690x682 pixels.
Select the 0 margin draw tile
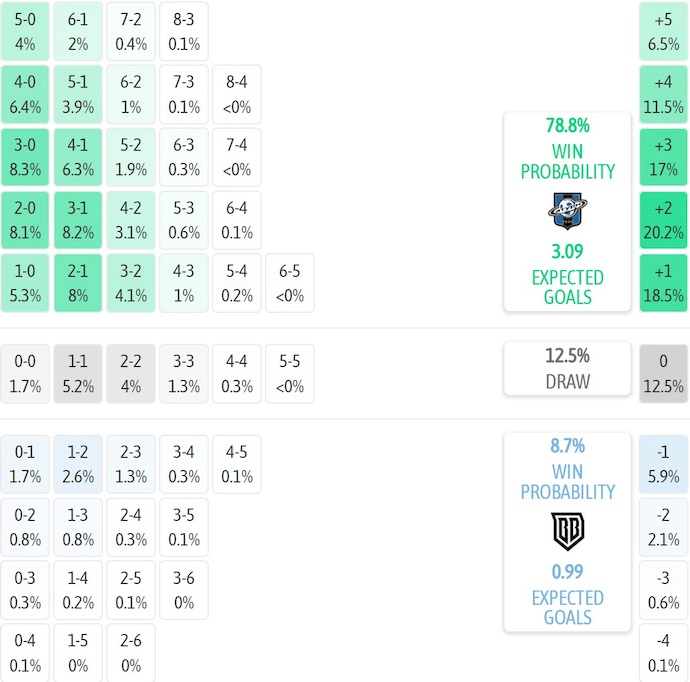664,373
